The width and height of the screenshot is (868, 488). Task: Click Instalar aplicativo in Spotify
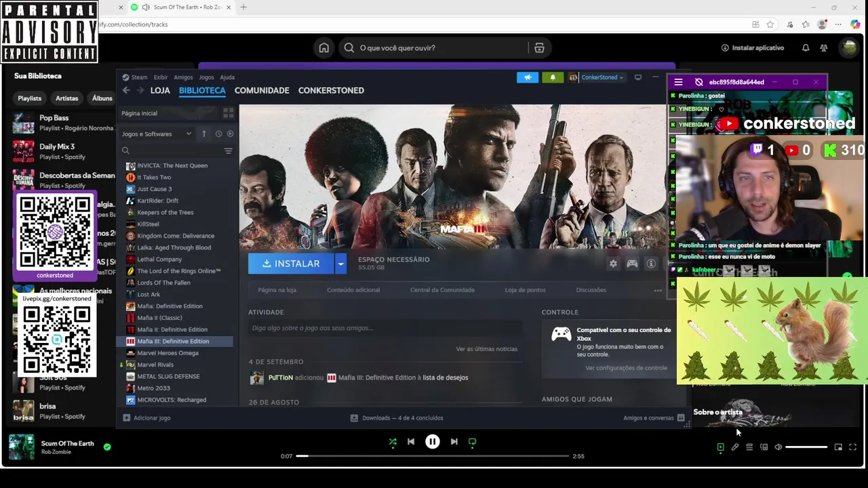pyautogui.click(x=753, y=48)
